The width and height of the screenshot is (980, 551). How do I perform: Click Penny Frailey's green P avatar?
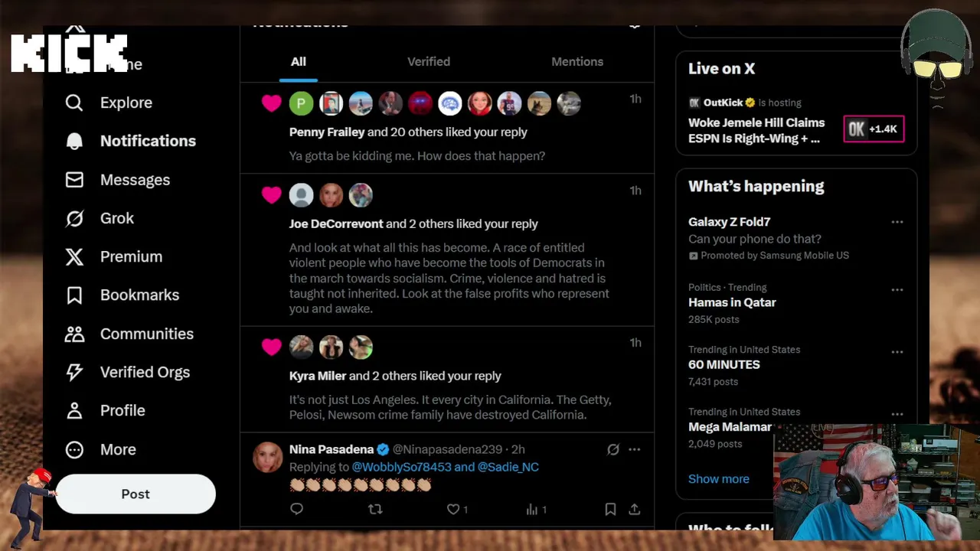(x=301, y=103)
